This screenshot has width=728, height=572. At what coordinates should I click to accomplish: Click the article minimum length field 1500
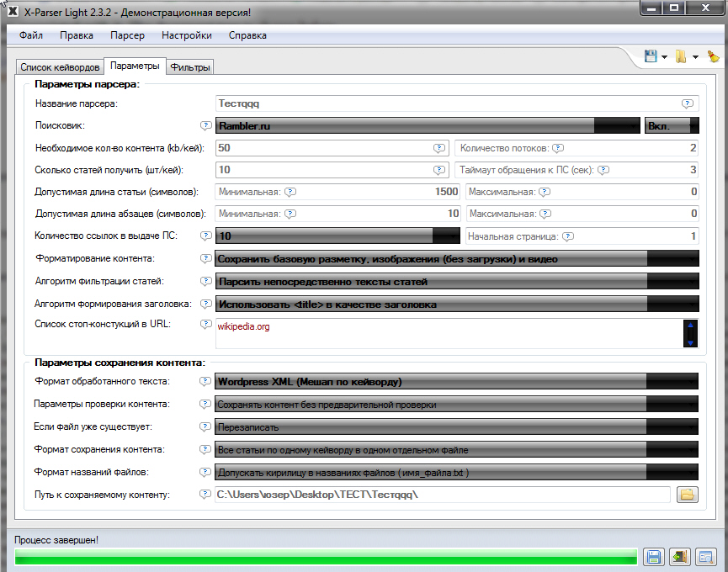[337, 192]
